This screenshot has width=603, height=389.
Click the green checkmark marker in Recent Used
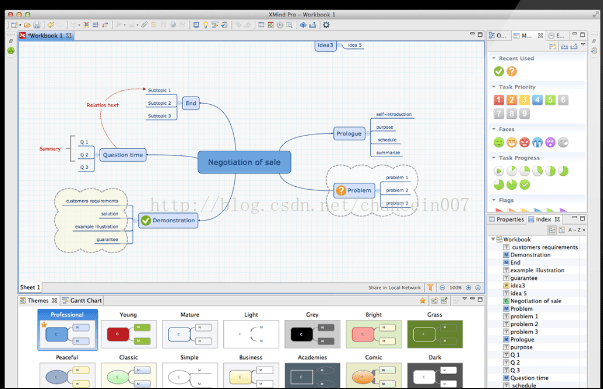tap(498, 71)
